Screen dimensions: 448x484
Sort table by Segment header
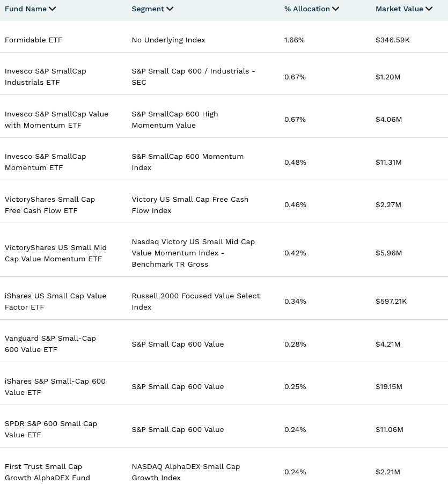click(x=148, y=9)
